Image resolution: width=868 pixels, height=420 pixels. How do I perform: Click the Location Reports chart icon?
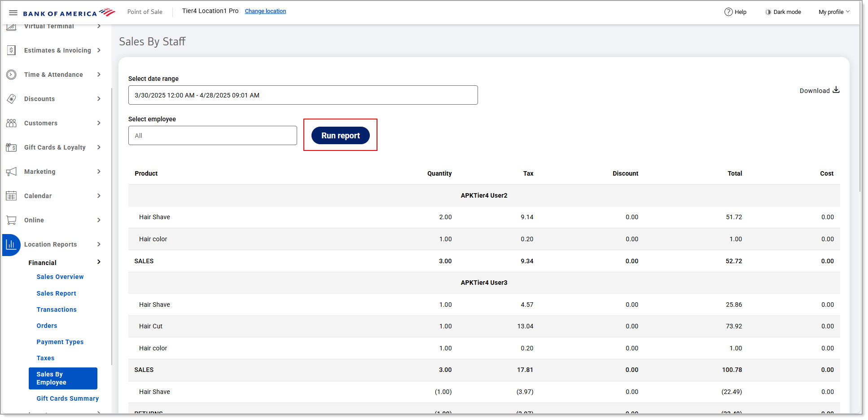[x=11, y=245]
